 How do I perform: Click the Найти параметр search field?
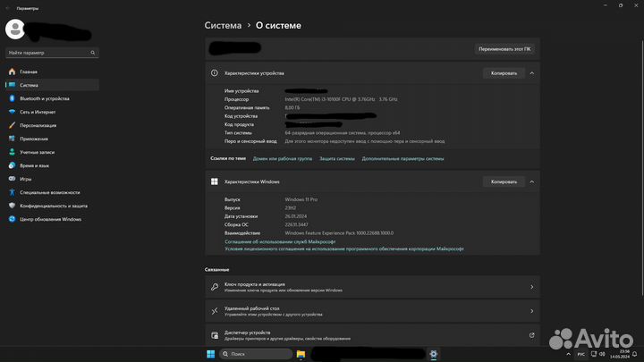52,53
